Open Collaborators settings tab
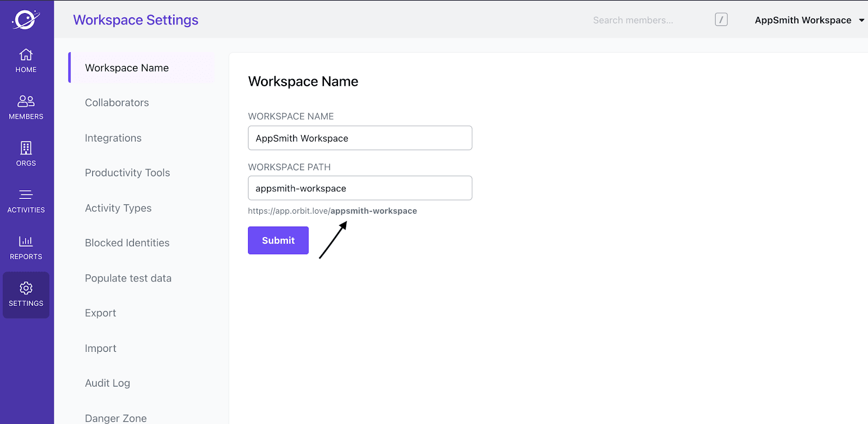The width and height of the screenshot is (868, 424). [x=117, y=102]
